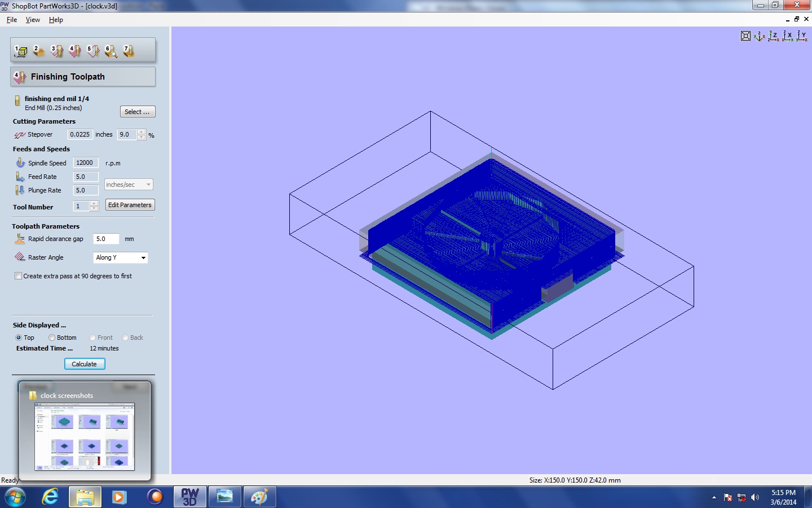Show hidden tray icons arrow

(714, 497)
